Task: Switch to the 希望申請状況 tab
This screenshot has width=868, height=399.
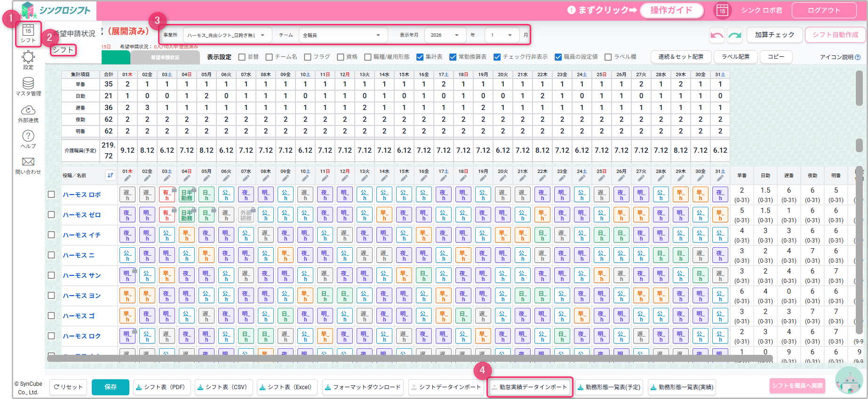Action: (x=165, y=57)
